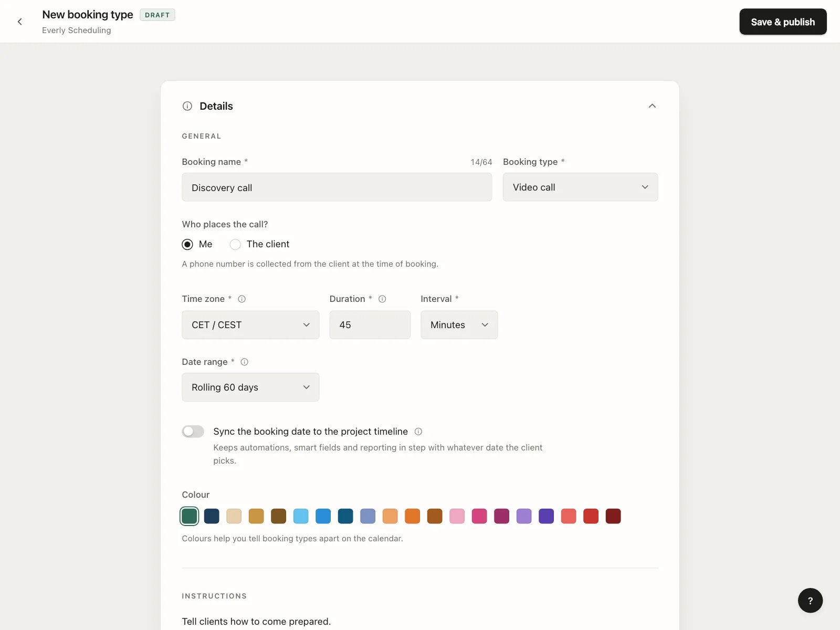
Task: Pick the rust brown colour swatch
Action: (x=435, y=517)
